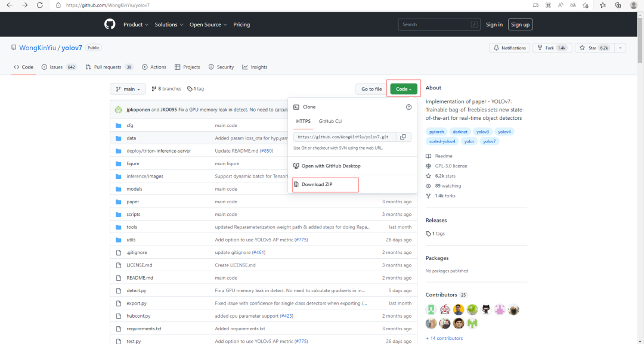Click the browser profile avatar icon

pos(633,5)
